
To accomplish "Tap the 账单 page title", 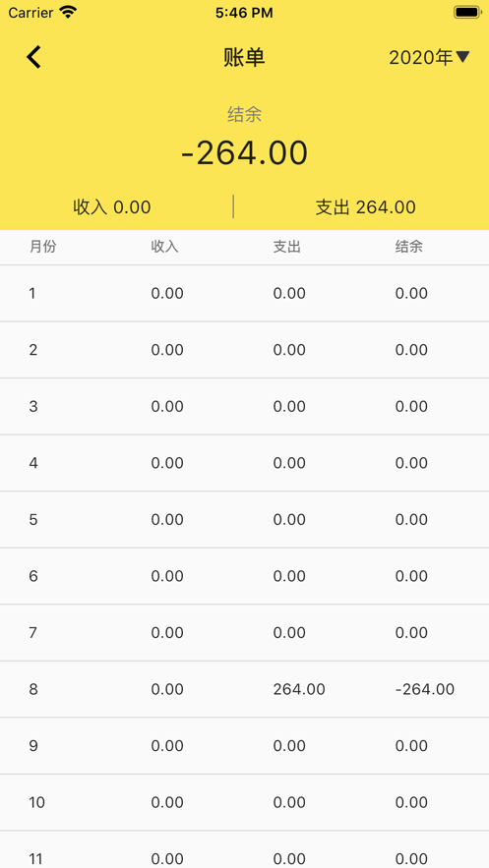I will [x=244, y=58].
